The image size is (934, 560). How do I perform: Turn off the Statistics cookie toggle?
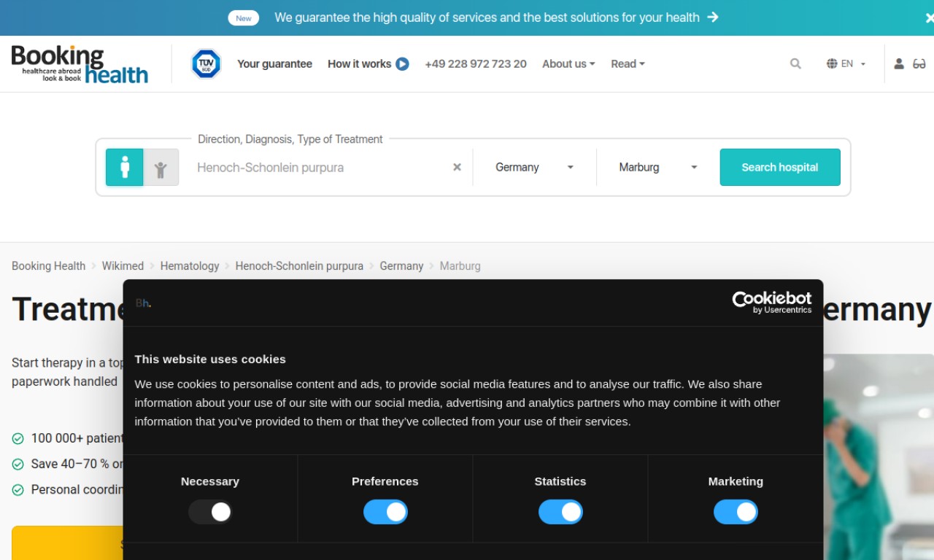tap(560, 512)
